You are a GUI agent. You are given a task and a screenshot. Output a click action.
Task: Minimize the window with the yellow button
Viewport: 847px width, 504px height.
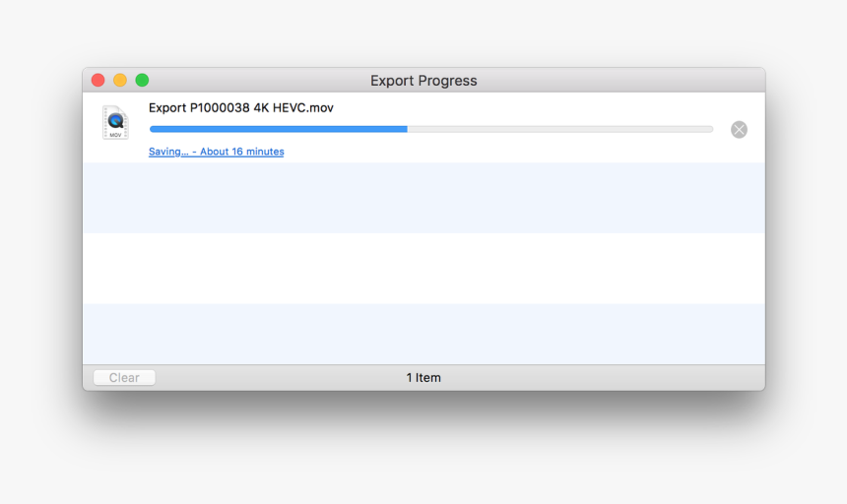coord(120,81)
